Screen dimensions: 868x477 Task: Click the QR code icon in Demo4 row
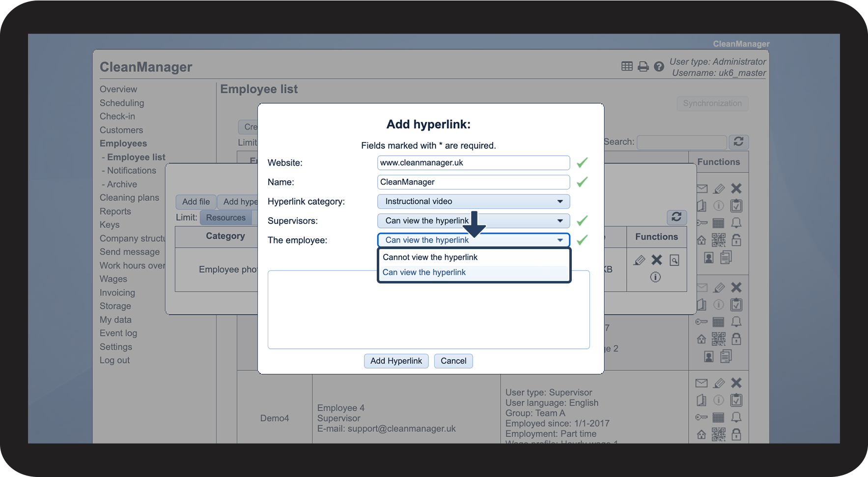click(718, 435)
